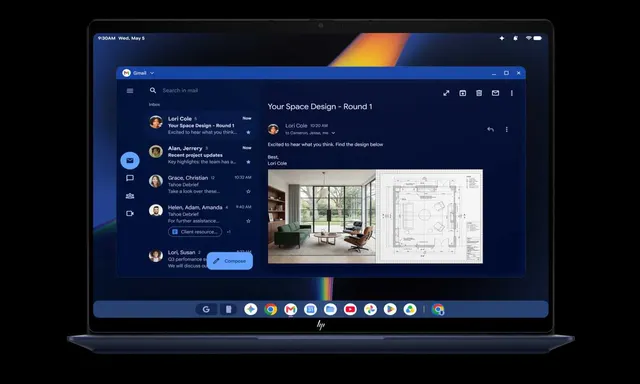640x384 pixels.
Task: Open the Gmail hamburger main menu
Action: 130,91
